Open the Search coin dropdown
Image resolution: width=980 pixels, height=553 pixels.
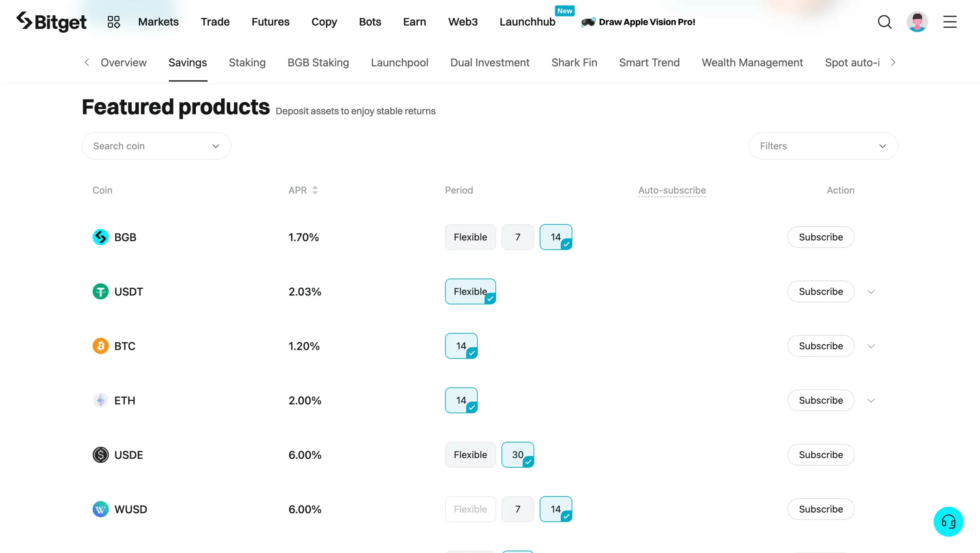156,146
